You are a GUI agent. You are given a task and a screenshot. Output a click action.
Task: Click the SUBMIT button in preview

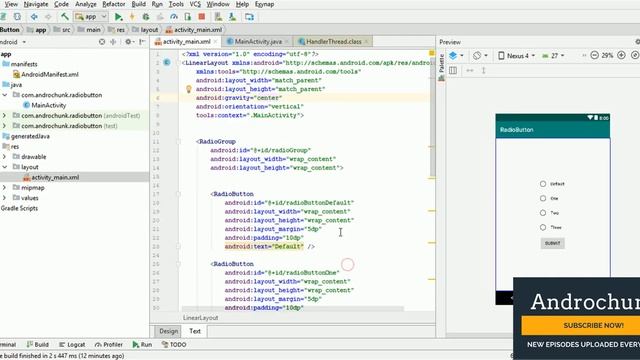coord(553,243)
